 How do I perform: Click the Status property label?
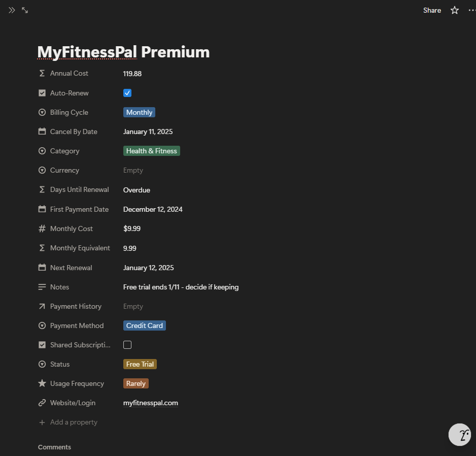point(60,364)
